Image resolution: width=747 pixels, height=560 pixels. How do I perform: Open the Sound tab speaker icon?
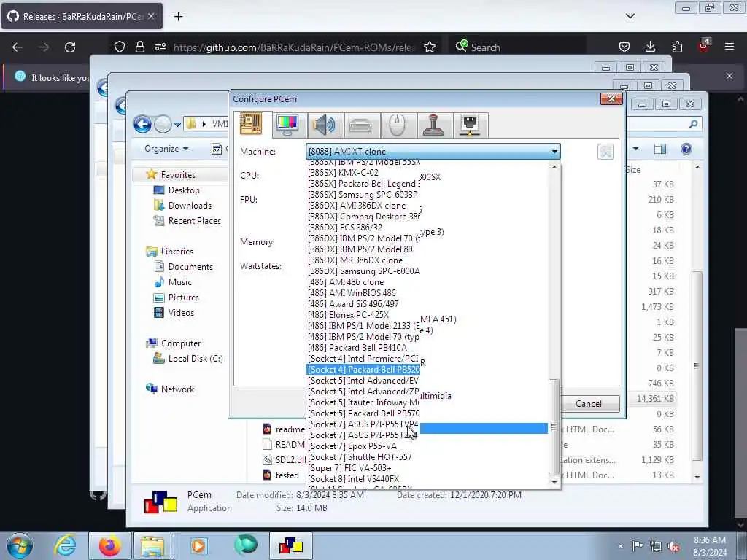(324, 125)
